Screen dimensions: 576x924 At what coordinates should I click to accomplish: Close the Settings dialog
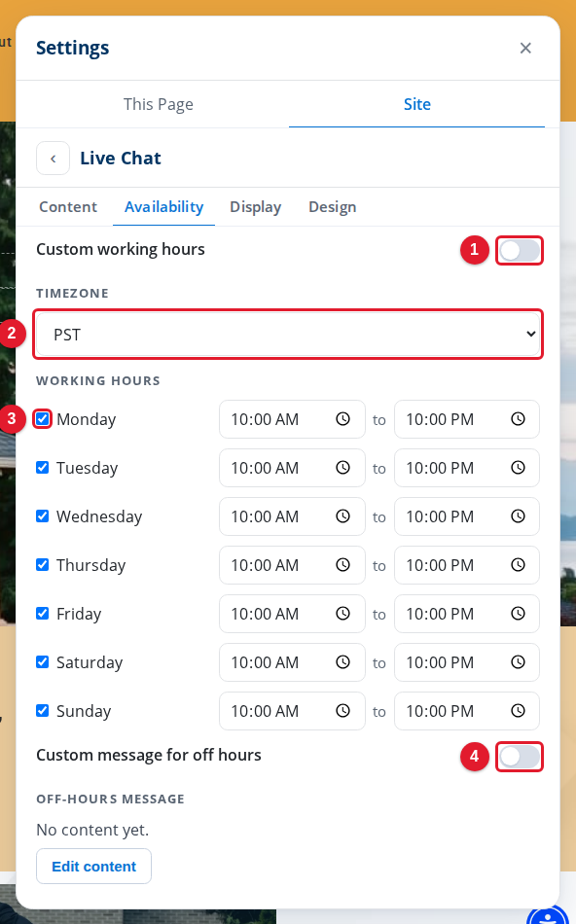coord(525,48)
